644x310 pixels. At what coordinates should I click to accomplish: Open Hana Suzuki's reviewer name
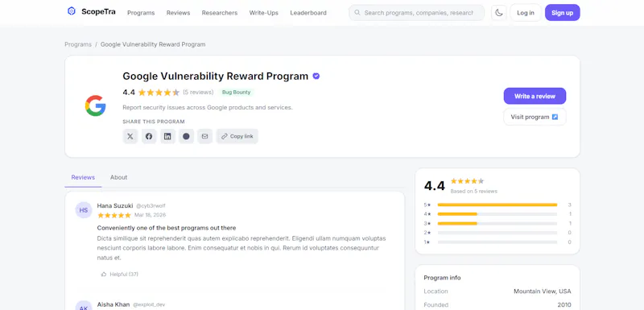click(x=115, y=205)
